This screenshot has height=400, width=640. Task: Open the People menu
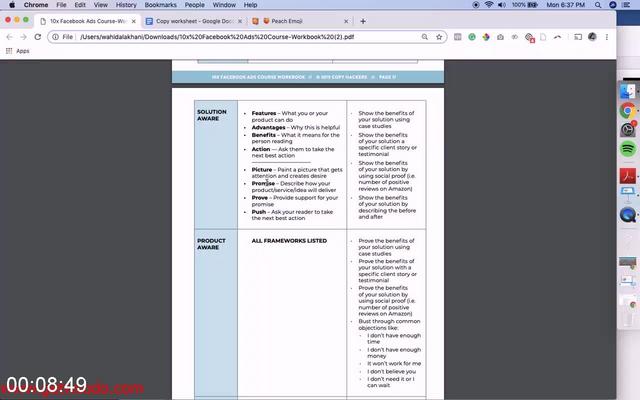194,5
